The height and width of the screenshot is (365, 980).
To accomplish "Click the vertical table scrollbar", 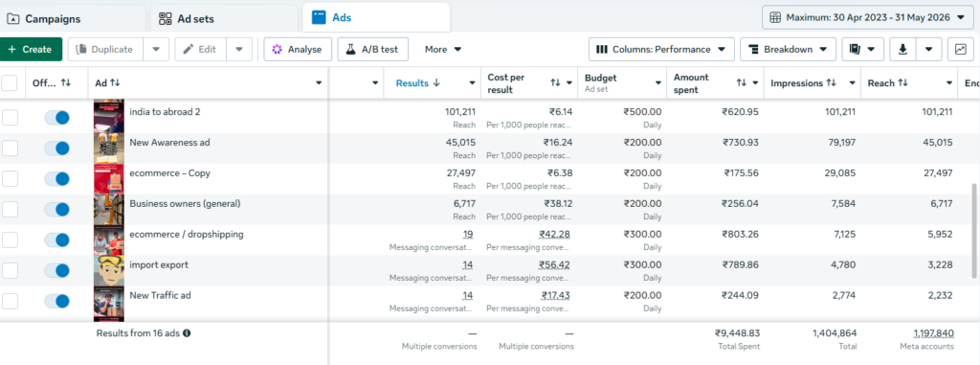I will (975, 230).
